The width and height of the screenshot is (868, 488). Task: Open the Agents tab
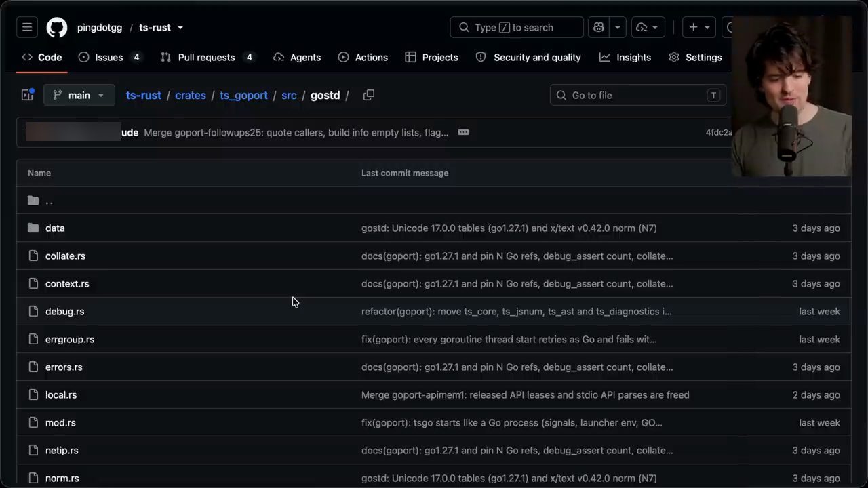[x=297, y=57]
